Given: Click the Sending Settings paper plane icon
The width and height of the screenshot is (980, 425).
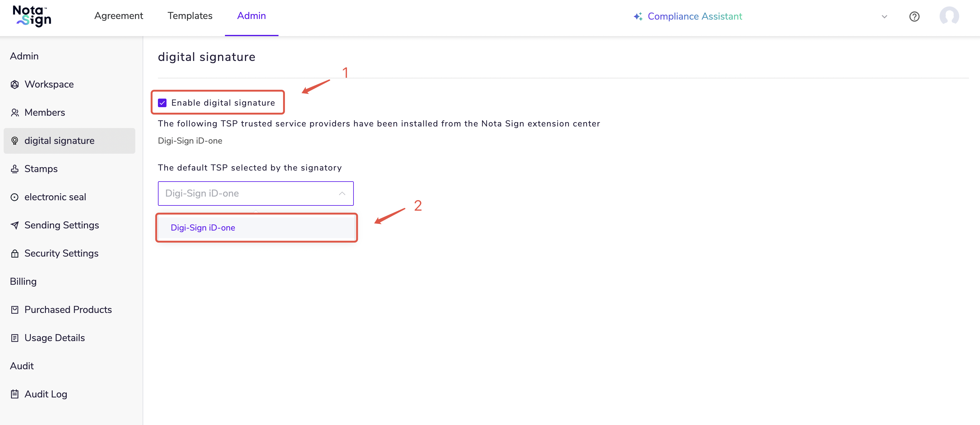Looking at the screenshot, I should [x=15, y=225].
